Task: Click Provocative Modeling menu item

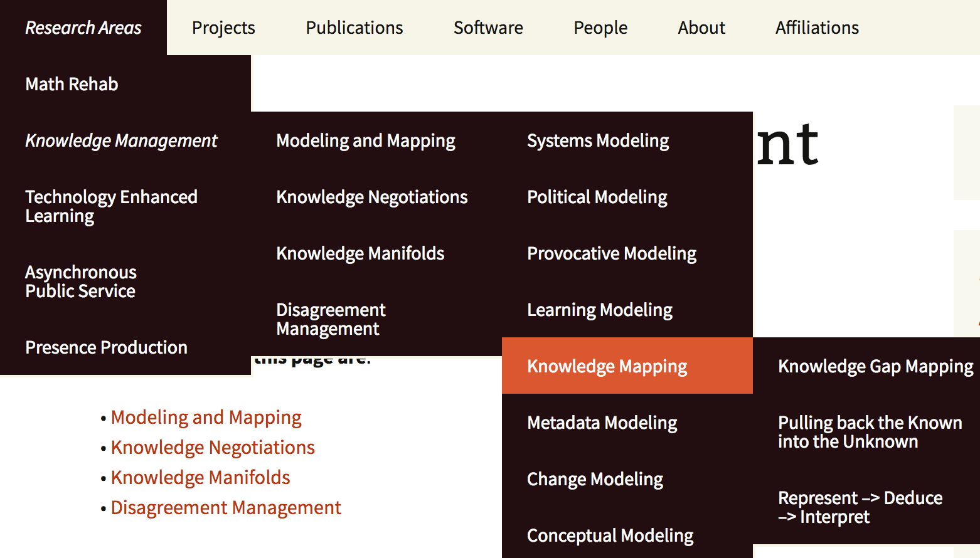Action: 611,253
